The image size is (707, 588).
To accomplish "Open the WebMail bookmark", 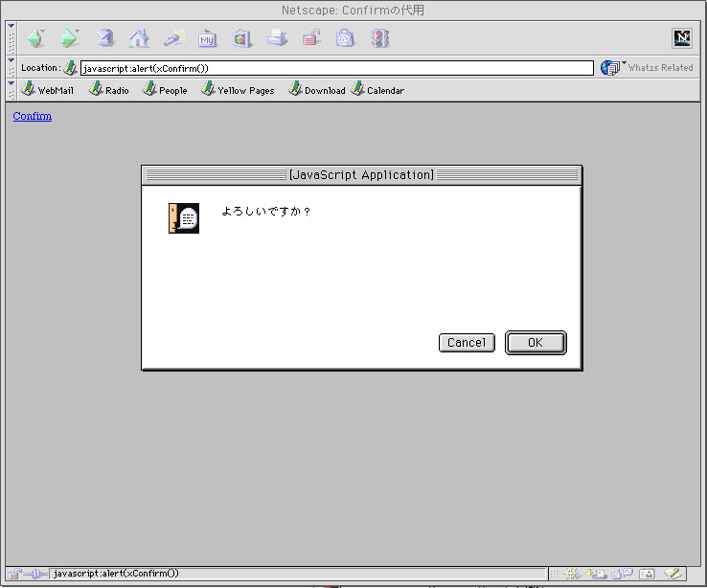I will (x=47, y=89).
